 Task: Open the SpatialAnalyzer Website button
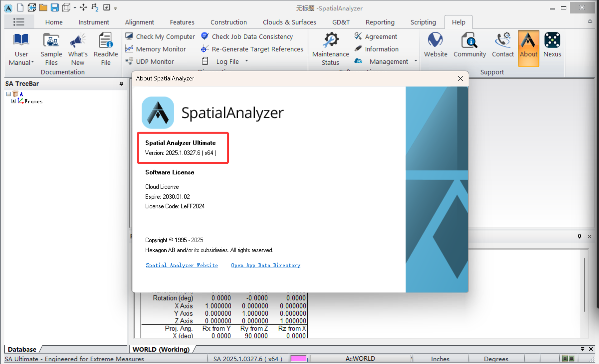435,45
